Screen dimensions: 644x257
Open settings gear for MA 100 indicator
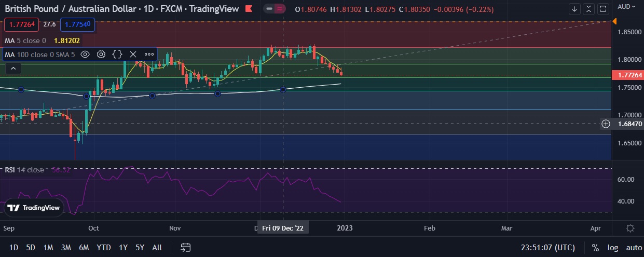click(101, 54)
